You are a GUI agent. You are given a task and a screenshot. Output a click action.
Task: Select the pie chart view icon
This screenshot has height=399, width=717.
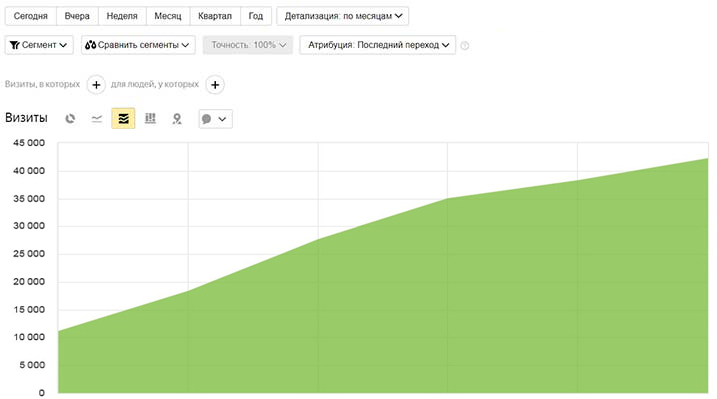tap(70, 119)
